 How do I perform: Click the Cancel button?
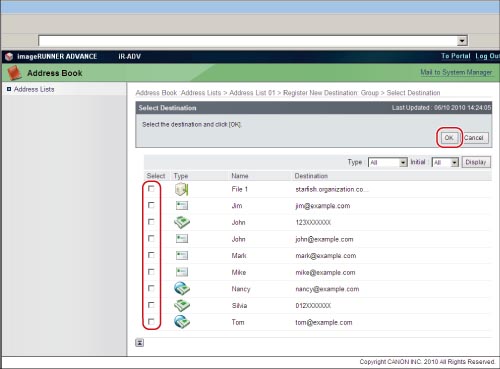474,138
